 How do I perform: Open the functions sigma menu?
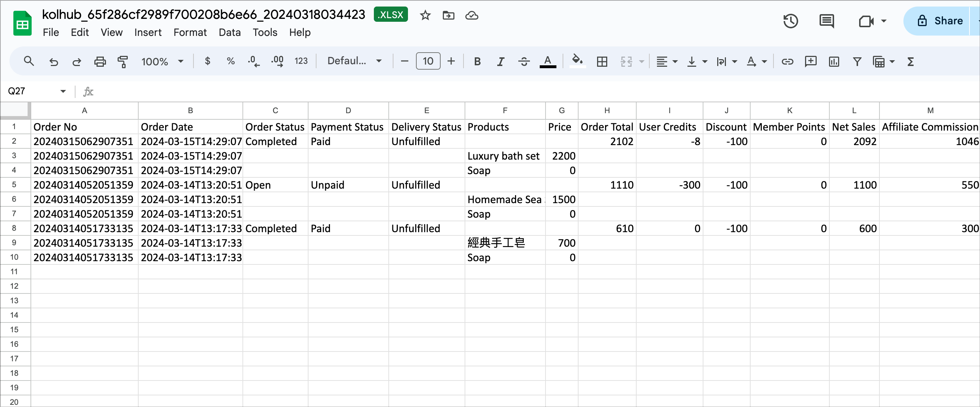(x=910, y=61)
